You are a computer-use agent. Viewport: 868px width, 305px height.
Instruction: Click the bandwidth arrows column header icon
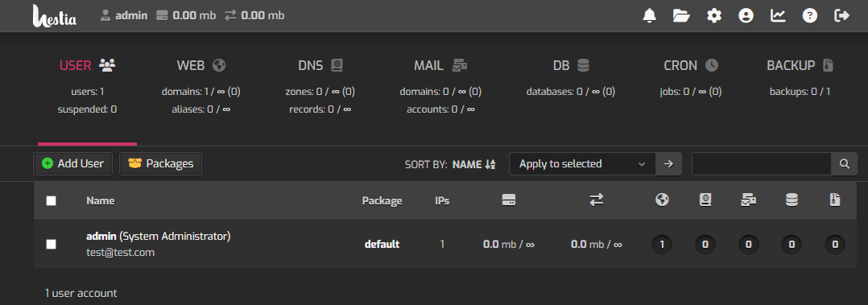point(596,200)
